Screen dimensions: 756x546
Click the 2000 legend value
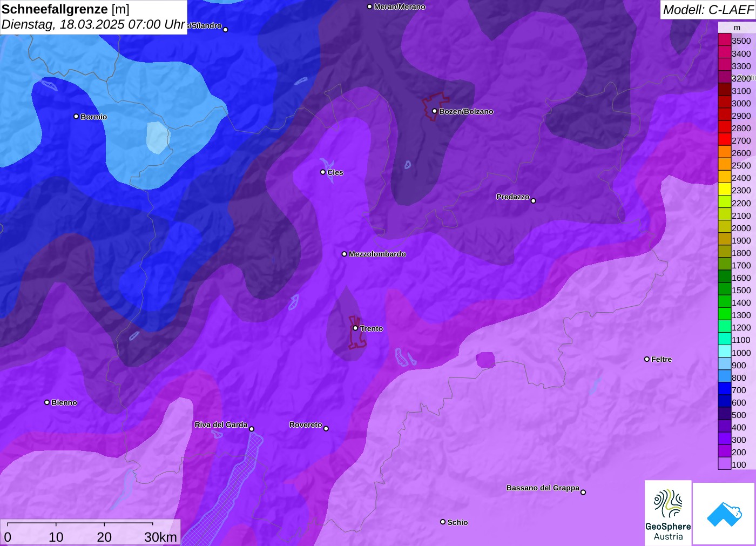tap(741, 228)
